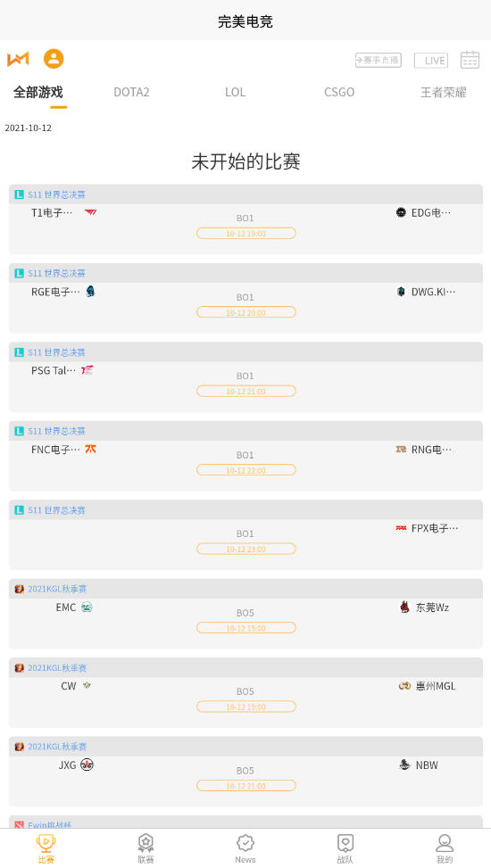Select the 王者荣耀 game tab

coord(444,92)
